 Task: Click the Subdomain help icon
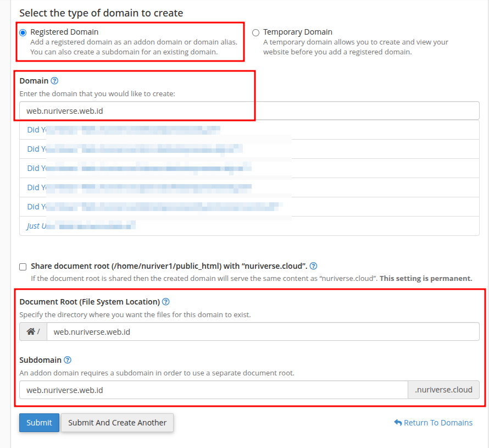pos(68,360)
